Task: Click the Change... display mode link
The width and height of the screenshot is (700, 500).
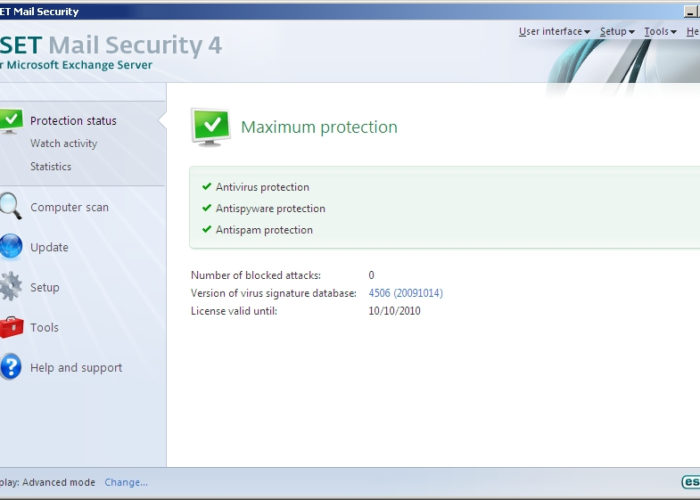Action: tap(126, 482)
